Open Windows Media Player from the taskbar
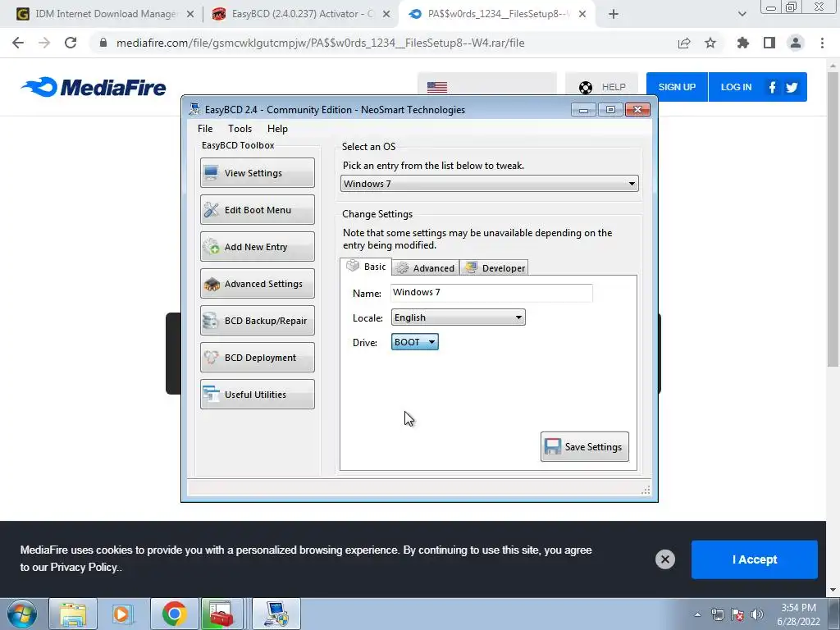This screenshot has height=630, width=840. click(121, 614)
